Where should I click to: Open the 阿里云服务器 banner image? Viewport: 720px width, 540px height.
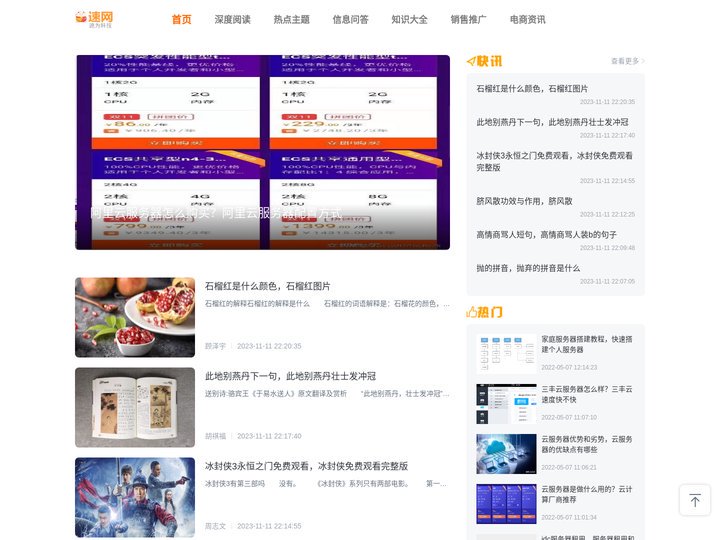263,152
